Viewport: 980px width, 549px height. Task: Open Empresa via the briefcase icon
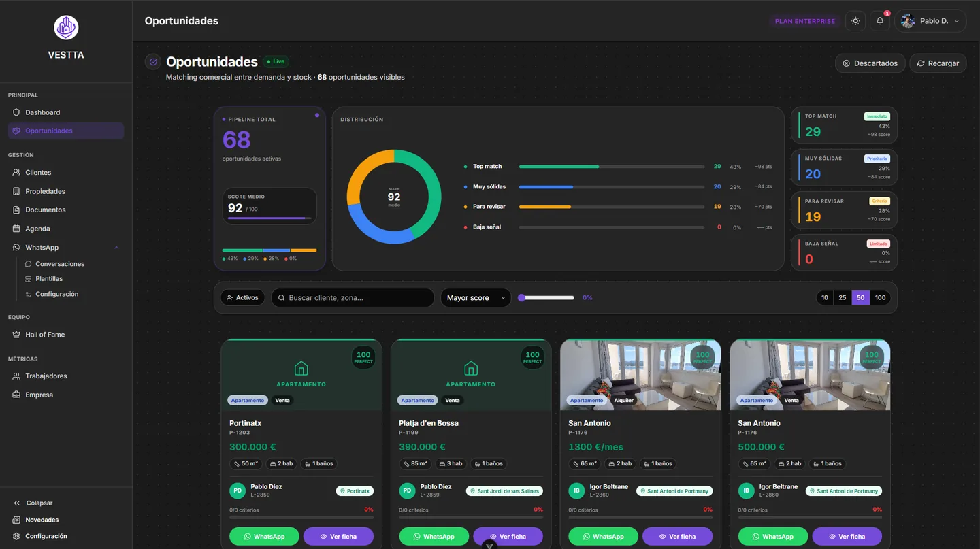click(16, 395)
